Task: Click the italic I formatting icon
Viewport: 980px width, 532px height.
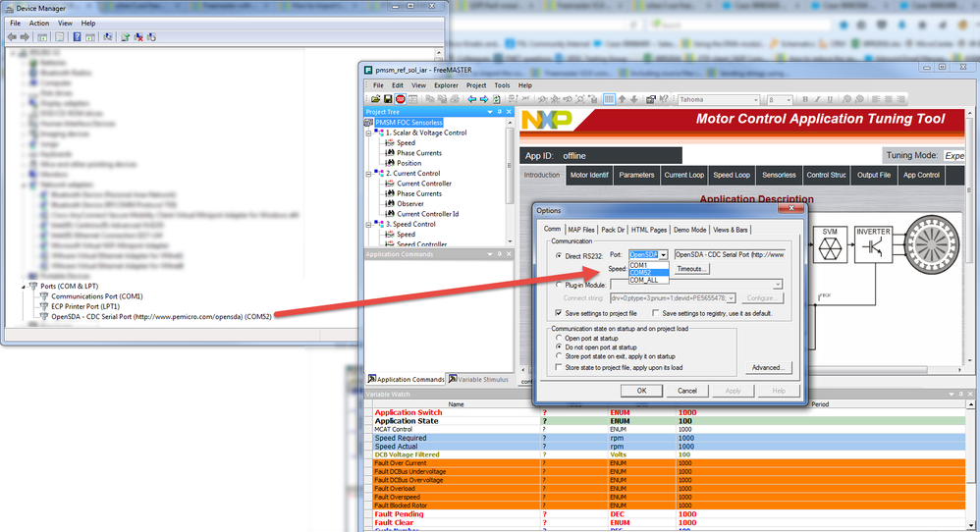Action: [818, 99]
